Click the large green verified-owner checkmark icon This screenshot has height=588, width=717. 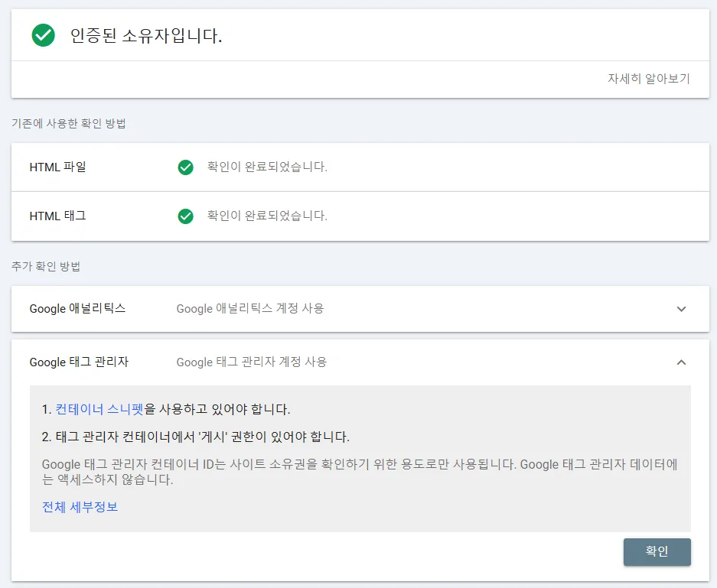pyautogui.click(x=44, y=35)
